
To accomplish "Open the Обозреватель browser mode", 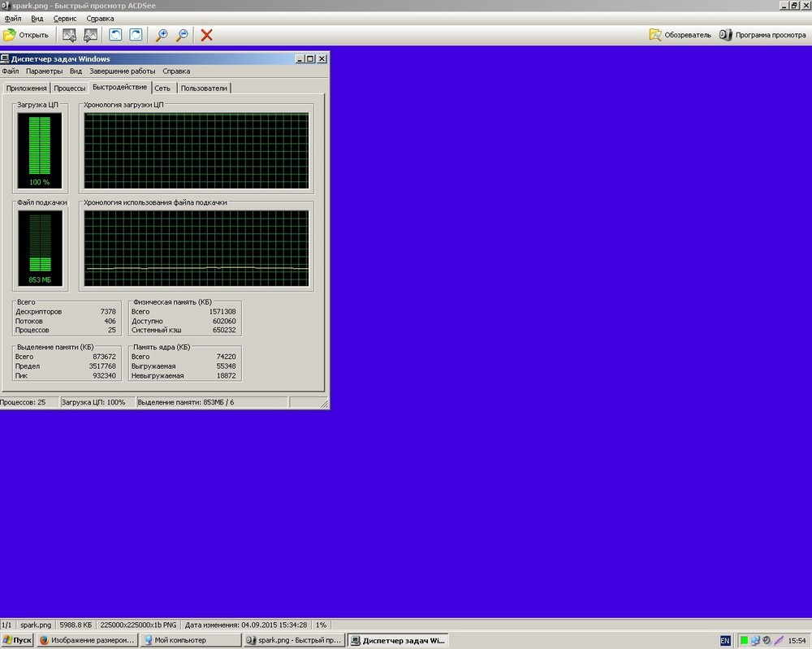I will tap(680, 35).
